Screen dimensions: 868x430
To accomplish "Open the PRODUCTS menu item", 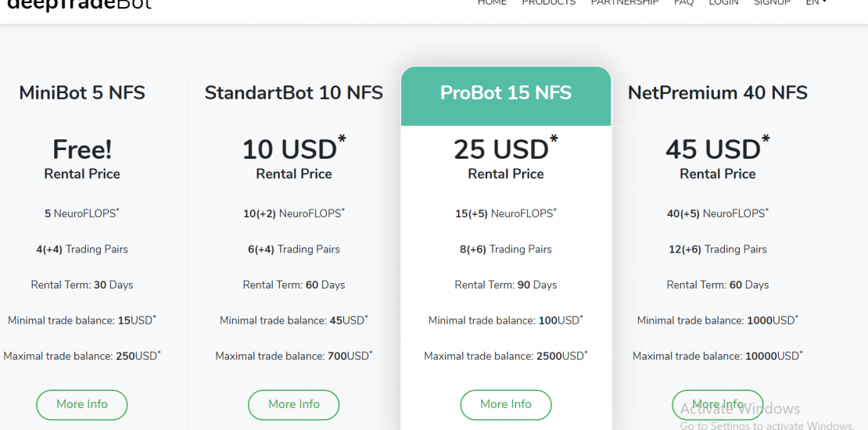I will tap(548, 3).
